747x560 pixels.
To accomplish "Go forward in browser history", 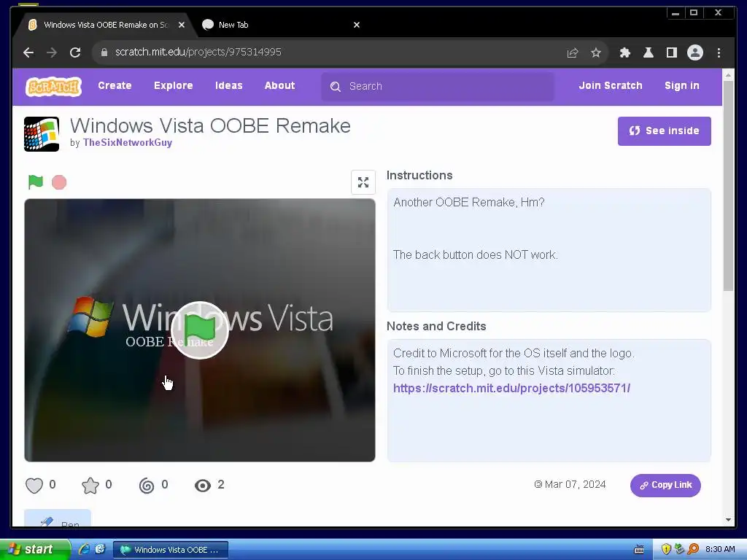I will [x=52, y=52].
